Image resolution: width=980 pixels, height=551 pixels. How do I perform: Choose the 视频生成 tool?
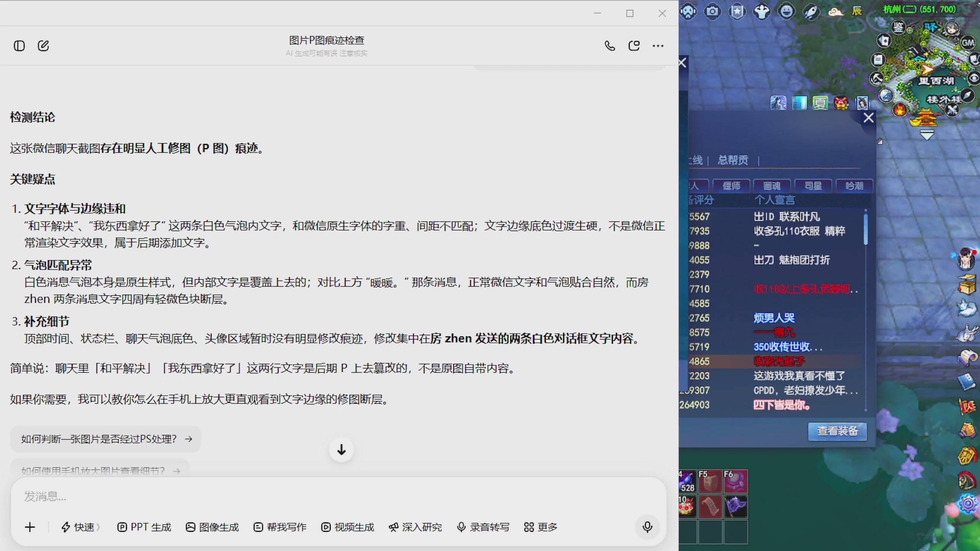click(x=348, y=527)
